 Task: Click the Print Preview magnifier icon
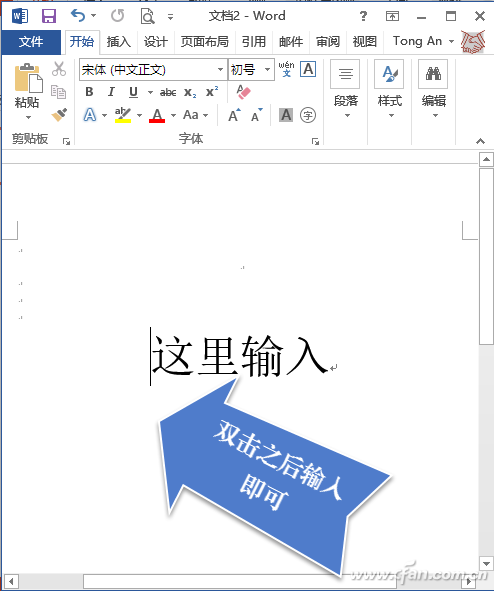(x=147, y=16)
